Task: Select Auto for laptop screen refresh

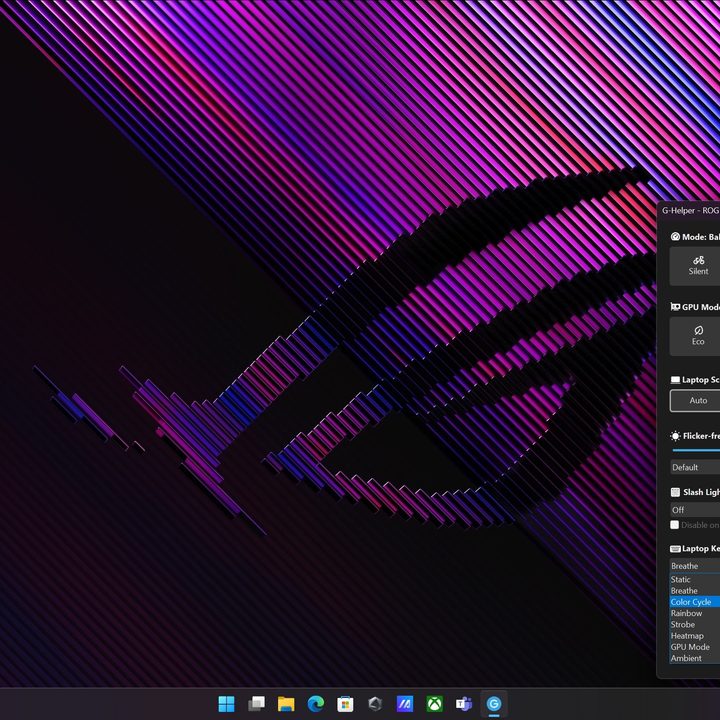Action: pos(695,400)
